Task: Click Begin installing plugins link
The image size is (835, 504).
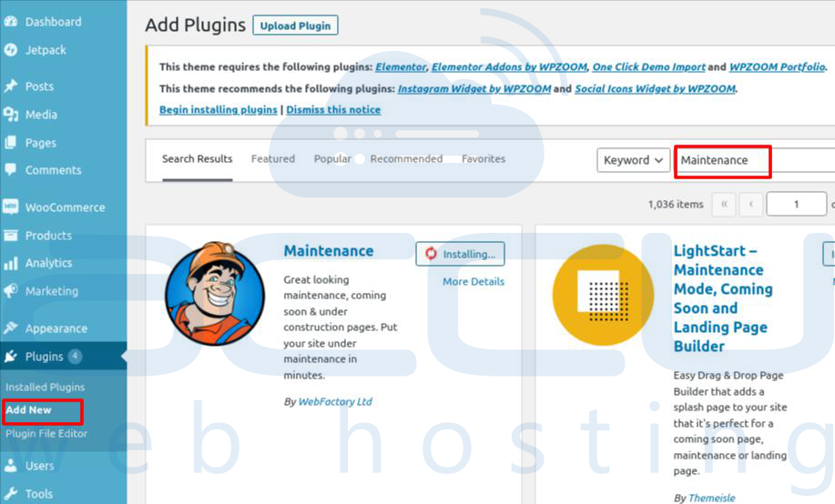Action: (x=219, y=109)
